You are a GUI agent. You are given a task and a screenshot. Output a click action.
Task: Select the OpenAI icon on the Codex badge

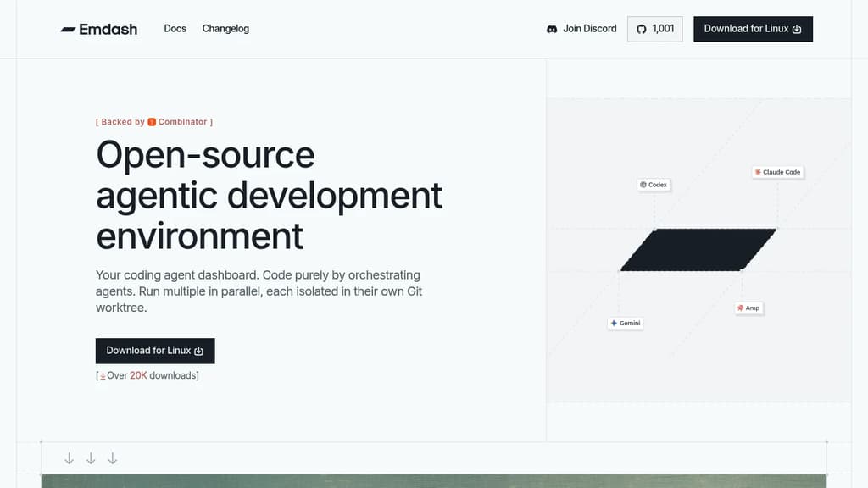point(643,184)
